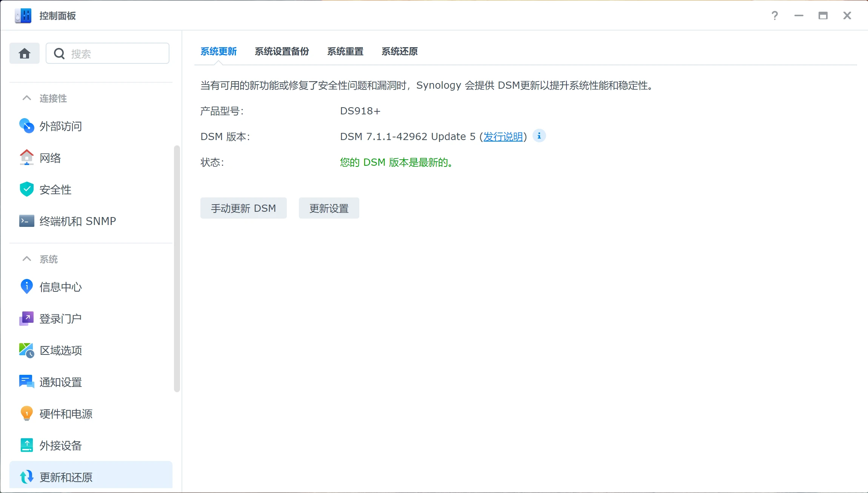Viewport: 868px width, 493px height.
Task: Click the status text 您的 DSM 版本是最新的
Action: [x=396, y=162]
